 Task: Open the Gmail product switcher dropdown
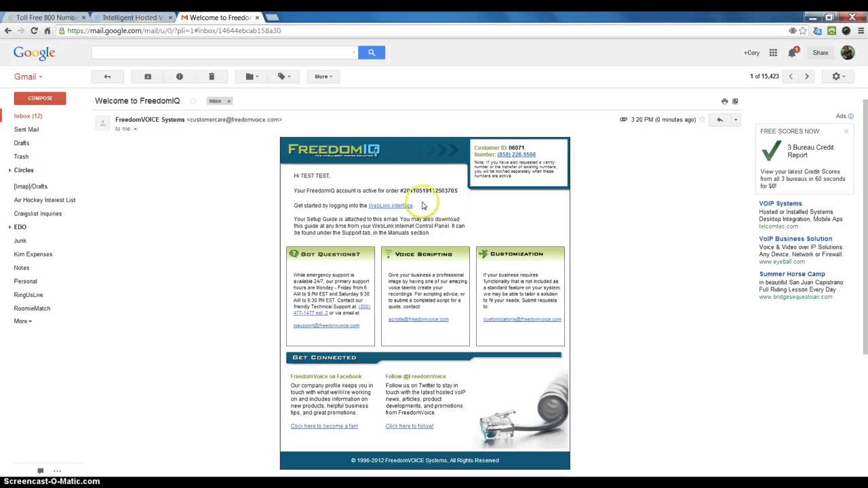click(x=28, y=77)
